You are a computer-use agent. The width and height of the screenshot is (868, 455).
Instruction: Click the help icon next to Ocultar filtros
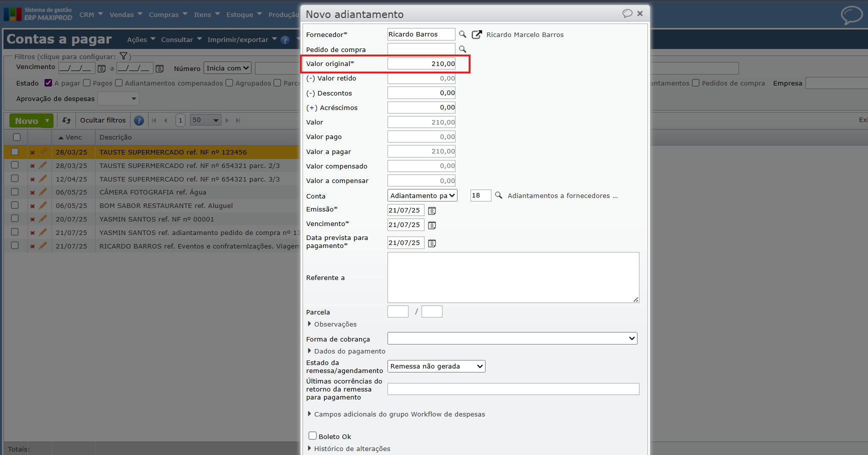(139, 120)
